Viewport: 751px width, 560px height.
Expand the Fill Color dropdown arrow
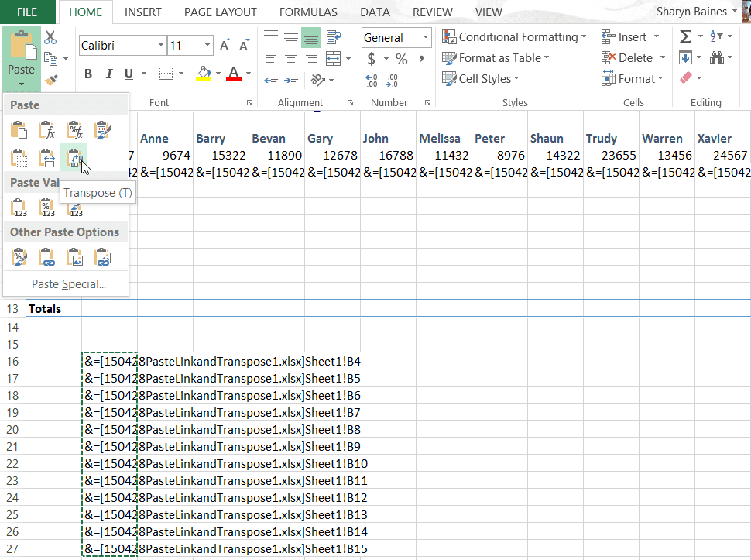pyautogui.click(x=218, y=74)
